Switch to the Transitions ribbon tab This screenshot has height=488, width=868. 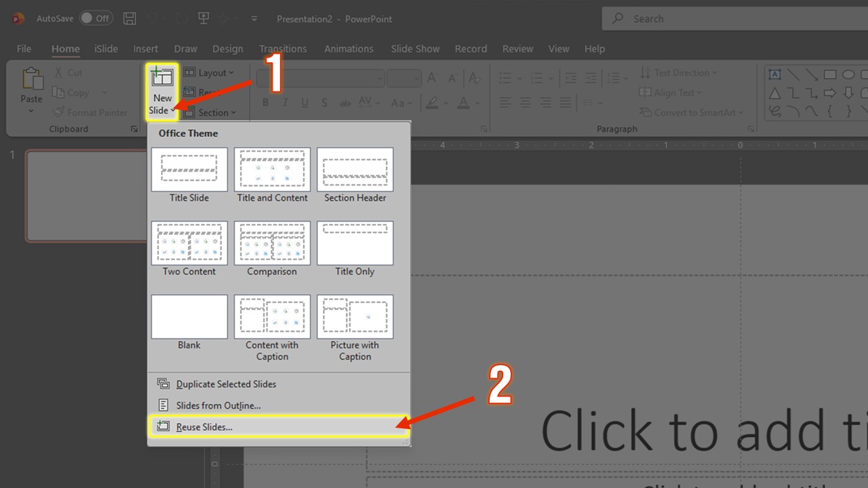[283, 48]
